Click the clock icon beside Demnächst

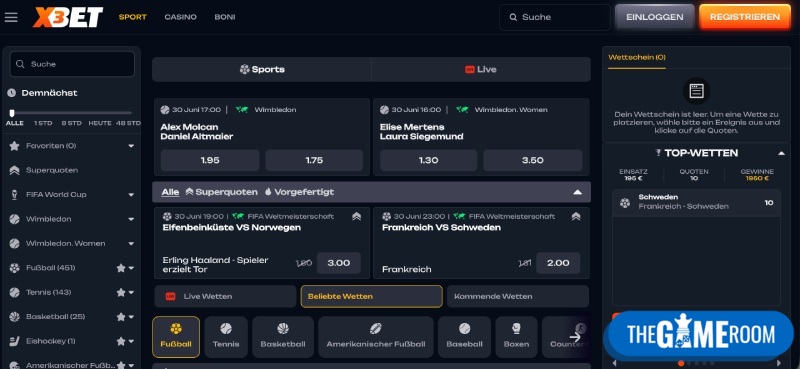(x=12, y=93)
